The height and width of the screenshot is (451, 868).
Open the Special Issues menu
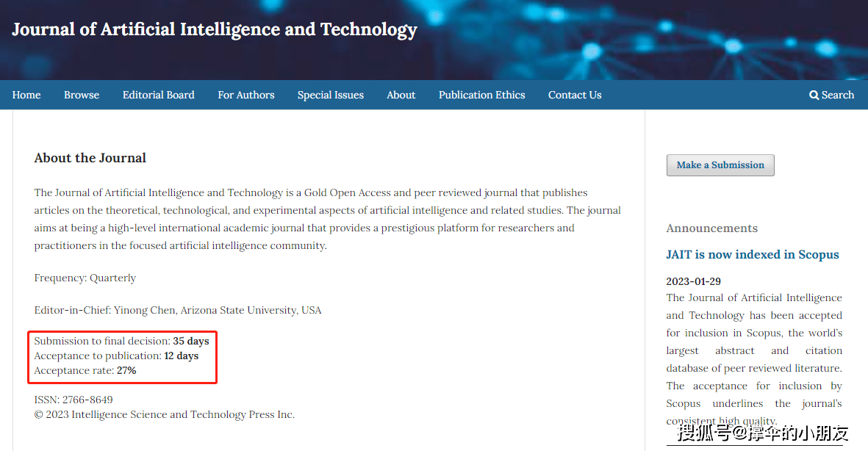pos(331,95)
